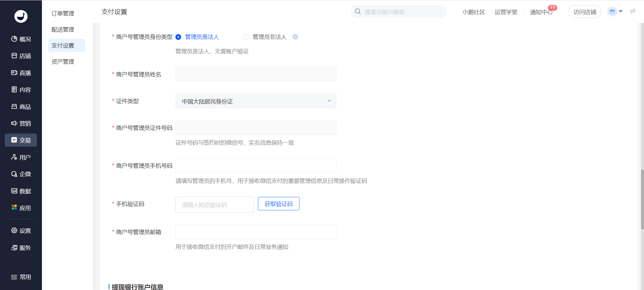This screenshot has height=290, width=644.
Task: Go to the 营销 marketing section
Action: (21, 123)
